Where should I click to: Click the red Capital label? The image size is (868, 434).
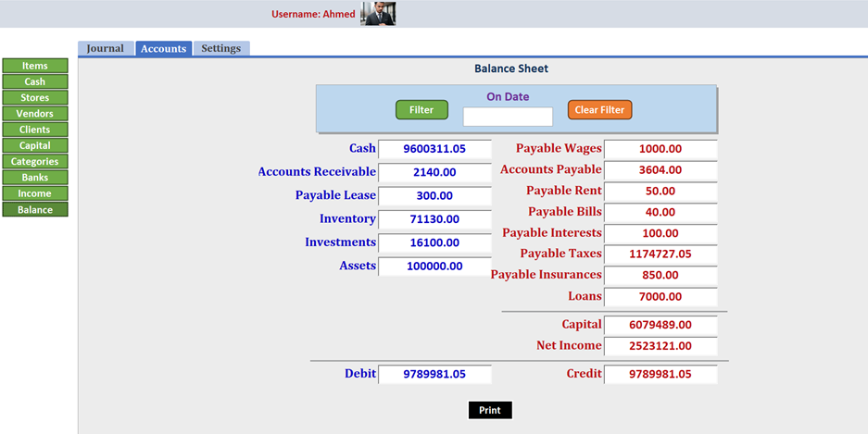coord(582,325)
